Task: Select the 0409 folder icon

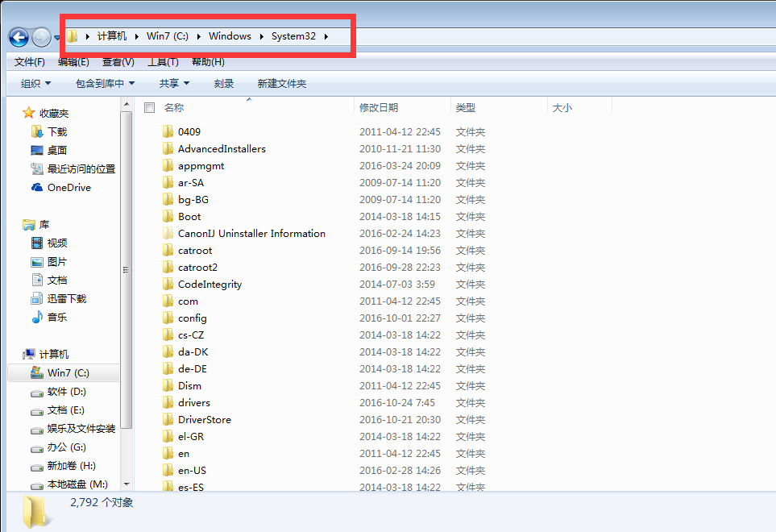Action: [168, 131]
